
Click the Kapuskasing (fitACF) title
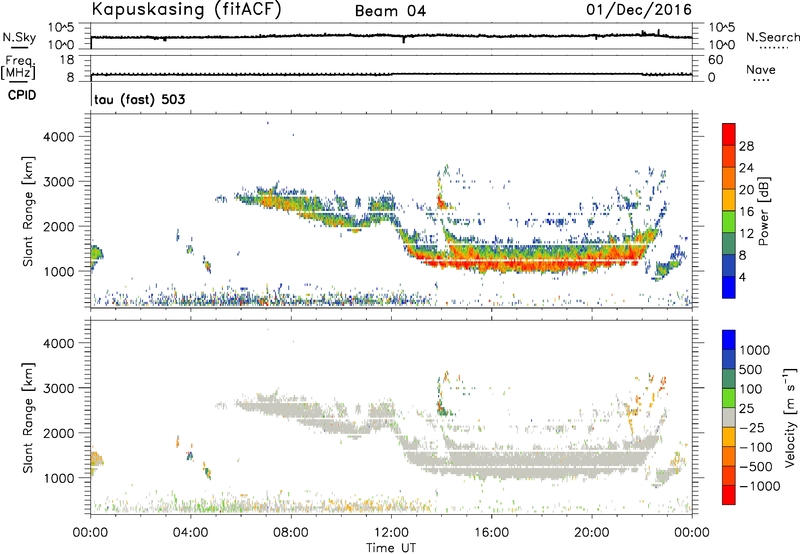coord(186,9)
